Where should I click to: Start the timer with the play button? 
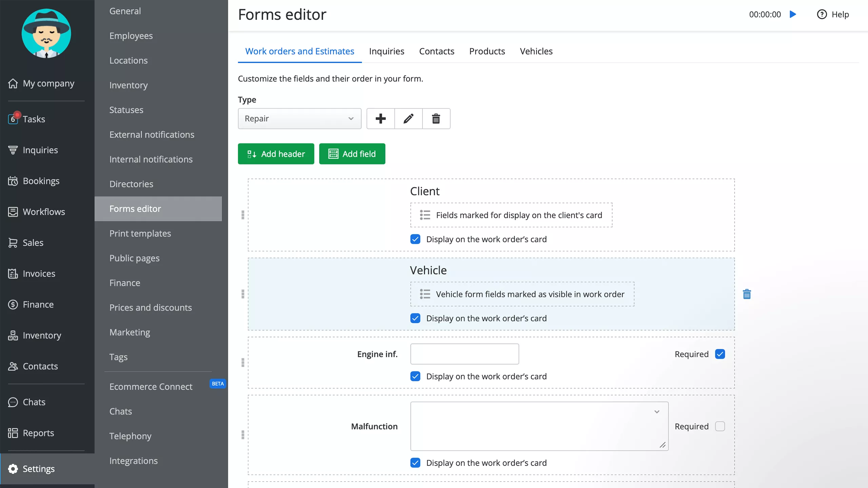click(793, 14)
